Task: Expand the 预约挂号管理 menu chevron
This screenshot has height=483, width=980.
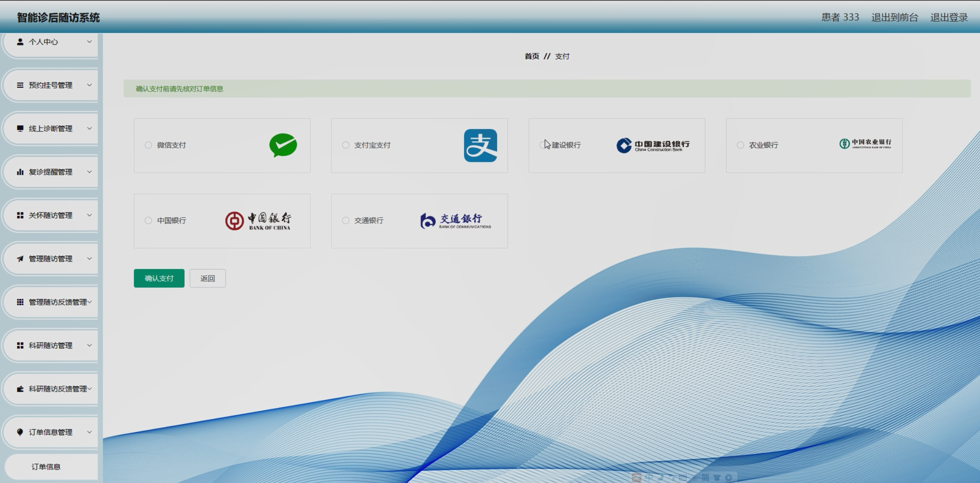Action: [89, 85]
